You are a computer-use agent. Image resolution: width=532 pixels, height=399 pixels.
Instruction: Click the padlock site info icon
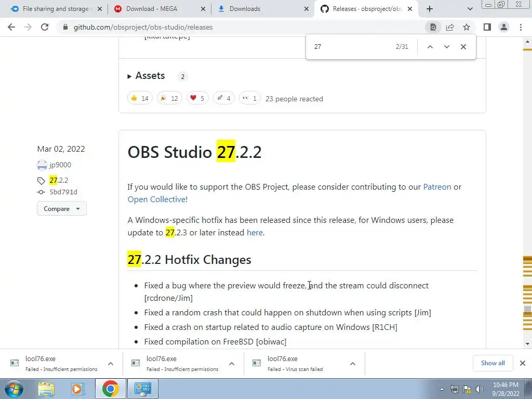coord(65,27)
